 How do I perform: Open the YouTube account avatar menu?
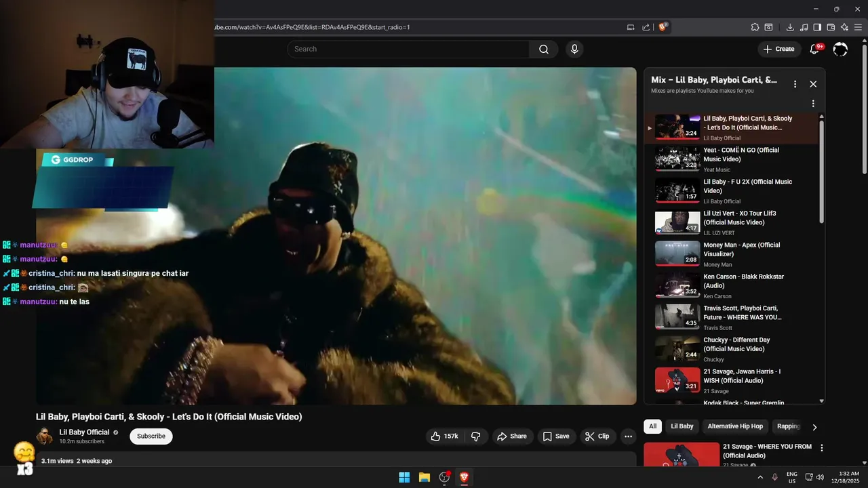(x=840, y=49)
